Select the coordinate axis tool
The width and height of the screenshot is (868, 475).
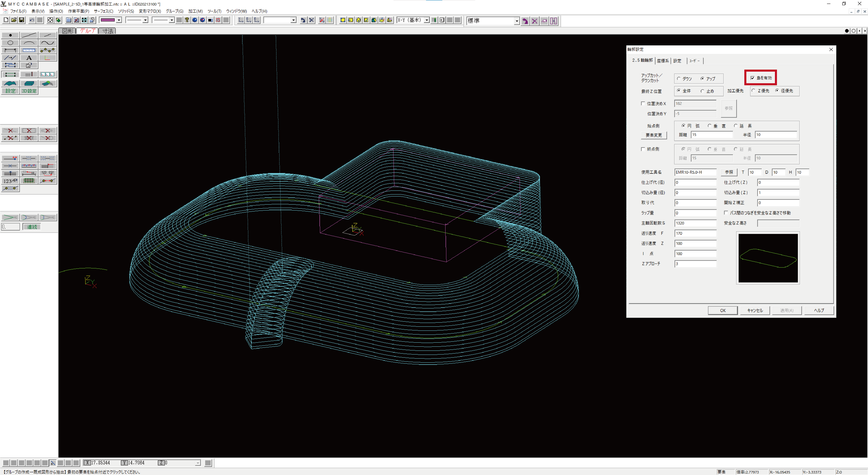pyautogui.click(x=47, y=58)
